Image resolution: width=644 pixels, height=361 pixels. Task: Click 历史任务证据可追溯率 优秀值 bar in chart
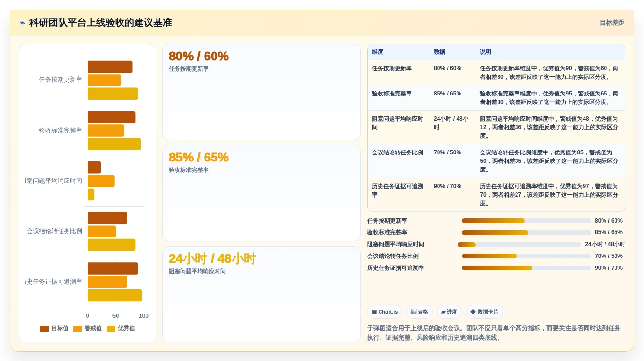pyautogui.click(x=115, y=295)
